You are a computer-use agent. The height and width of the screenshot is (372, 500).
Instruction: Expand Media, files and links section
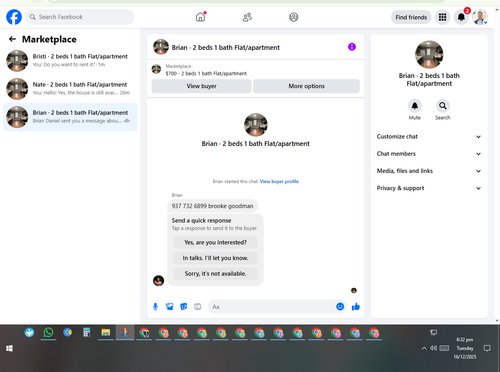[x=429, y=171]
